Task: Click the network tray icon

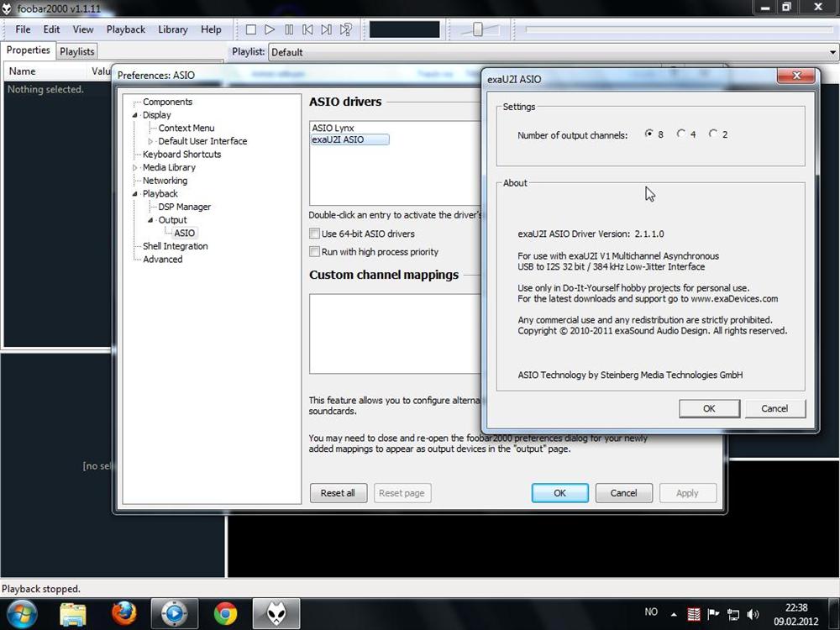Action: pos(732,614)
